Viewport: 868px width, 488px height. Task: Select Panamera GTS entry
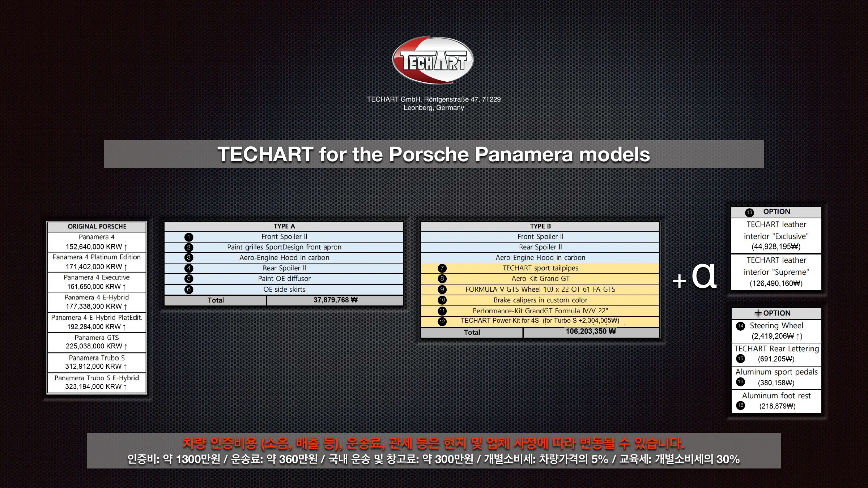tap(97, 342)
